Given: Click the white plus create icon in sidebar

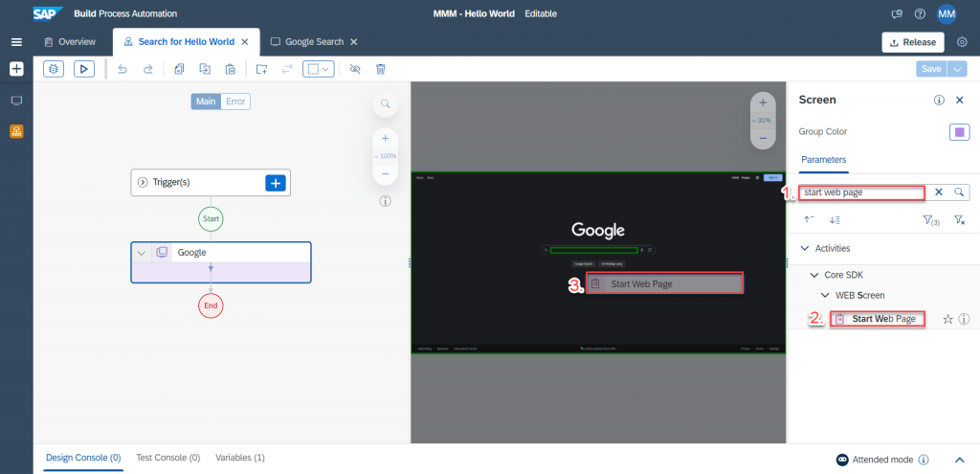Looking at the screenshot, I should coord(17,69).
